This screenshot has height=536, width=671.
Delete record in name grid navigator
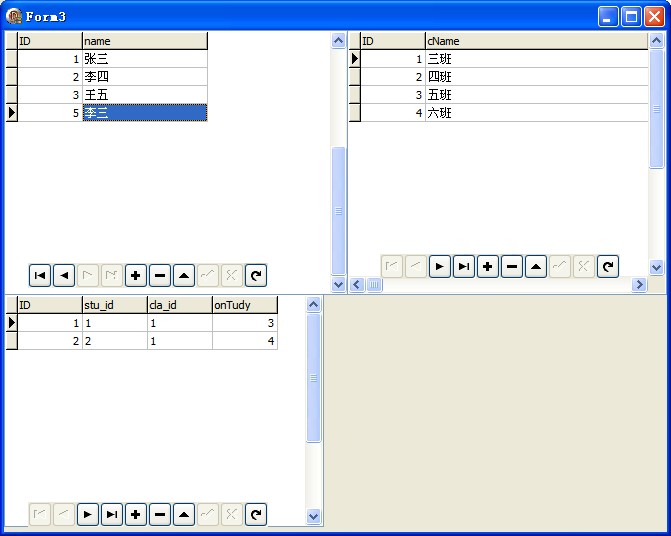160,275
